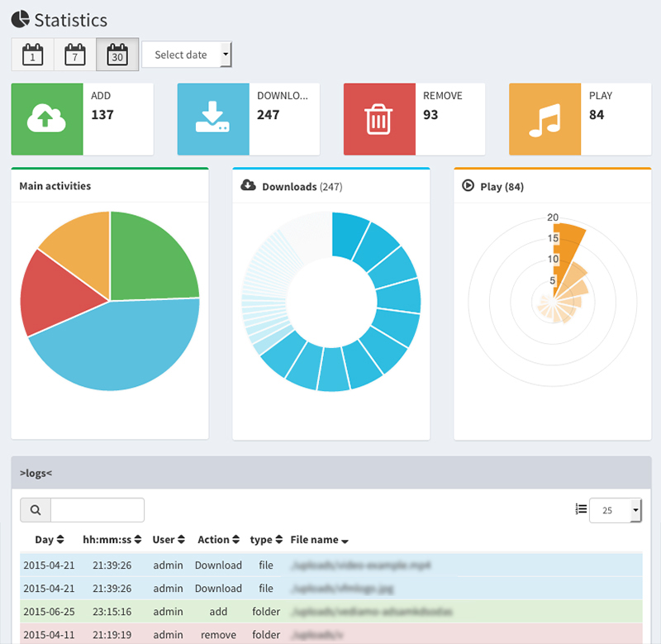Click the orange music note Play icon
The width and height of the screenshot is (661, 644).
(544, 119)
